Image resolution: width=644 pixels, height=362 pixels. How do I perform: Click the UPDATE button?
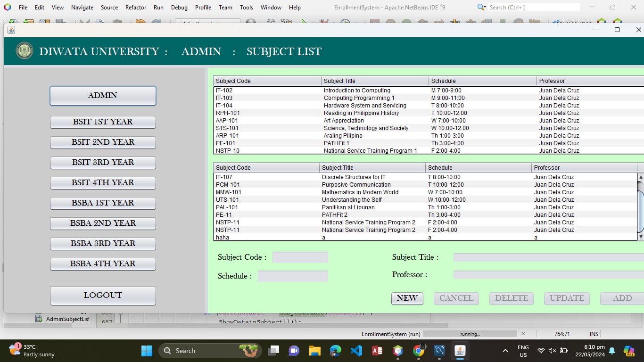[567, 298]
